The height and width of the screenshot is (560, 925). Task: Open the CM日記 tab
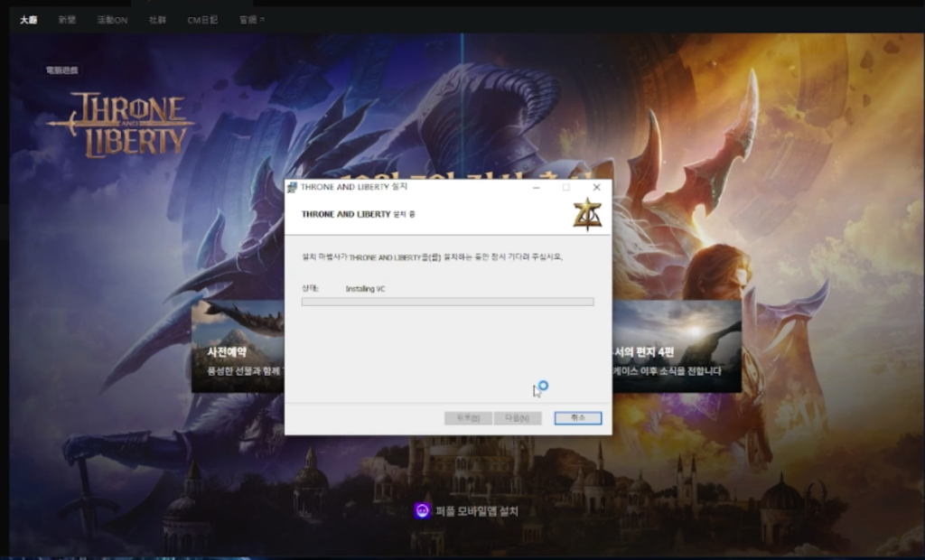(202, 20)
